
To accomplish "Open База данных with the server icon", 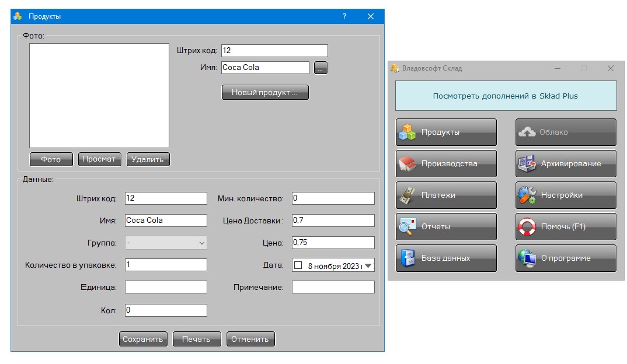I will 446,258.
